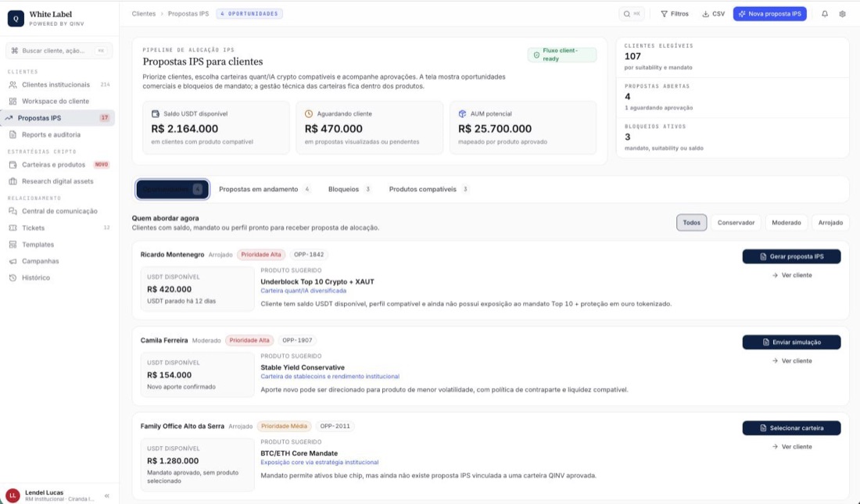Click Clientes breadcrumb link

tap(144, 14)
